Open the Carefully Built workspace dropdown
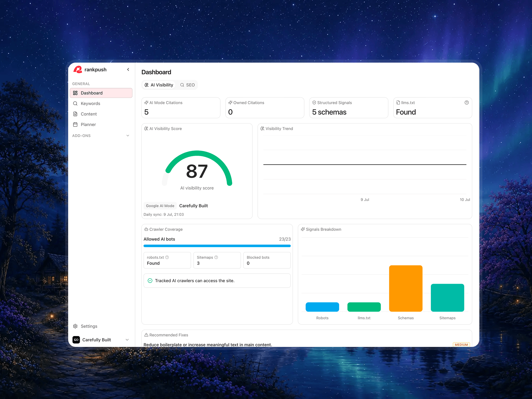 coord(101,340)
